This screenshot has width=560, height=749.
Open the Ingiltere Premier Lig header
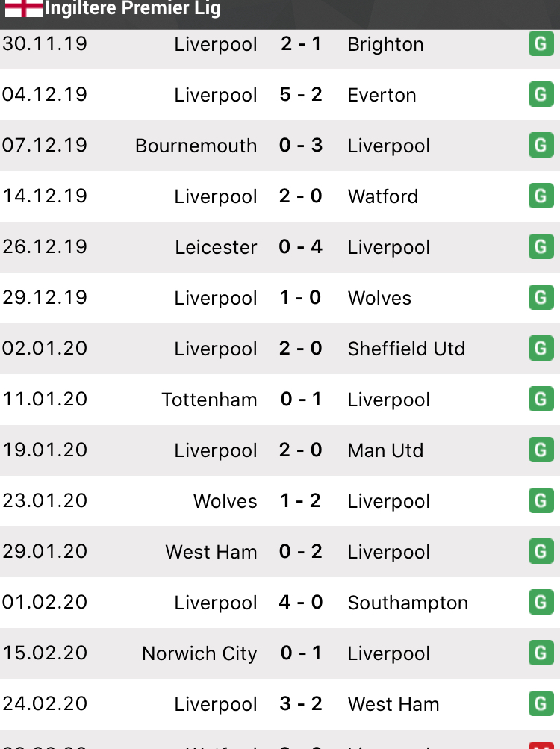[133, 9]
